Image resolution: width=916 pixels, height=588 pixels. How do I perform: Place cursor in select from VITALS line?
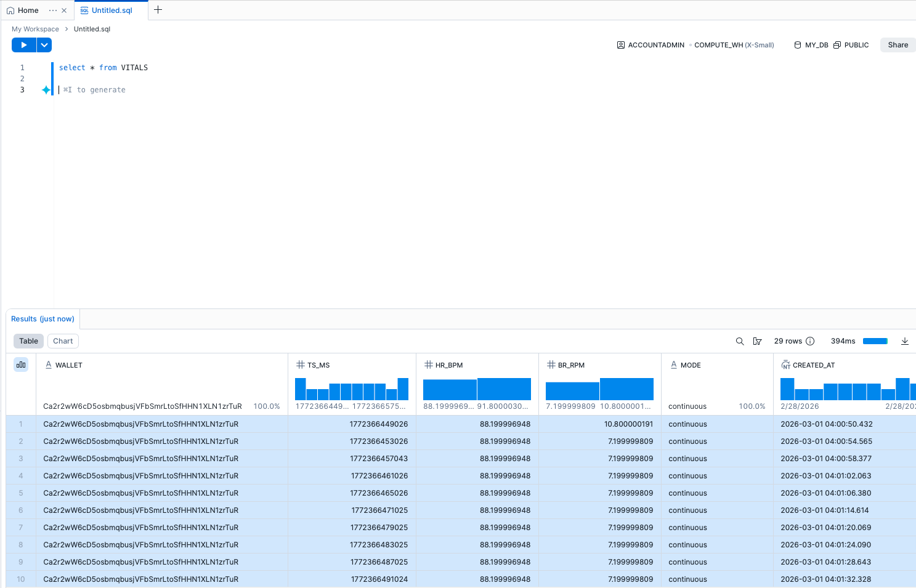click(x=103, y=68)
